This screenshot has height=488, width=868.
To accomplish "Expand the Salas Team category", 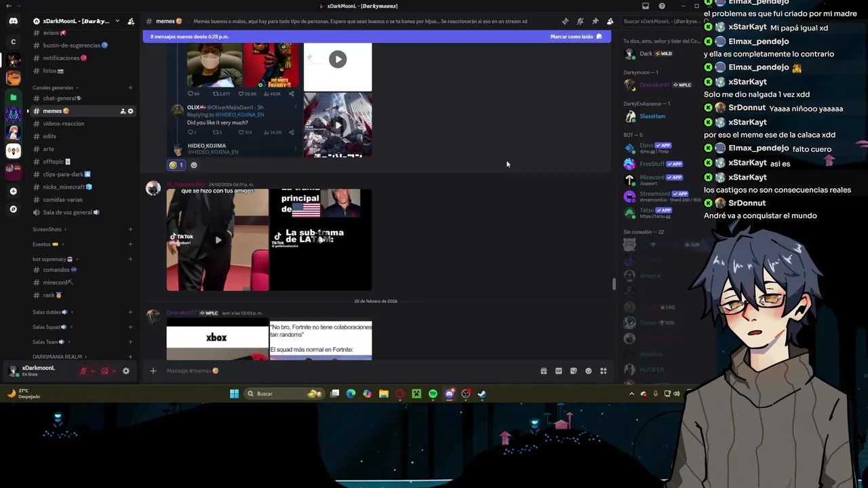I will click(51, 342).
